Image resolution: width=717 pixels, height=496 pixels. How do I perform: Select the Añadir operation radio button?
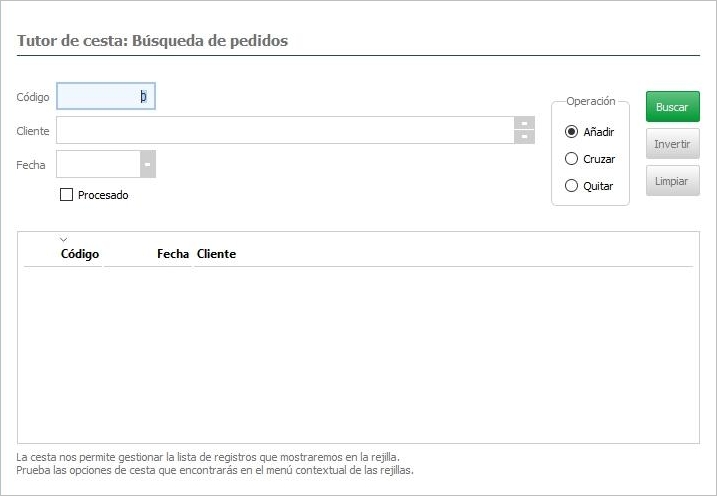[572, 132]
